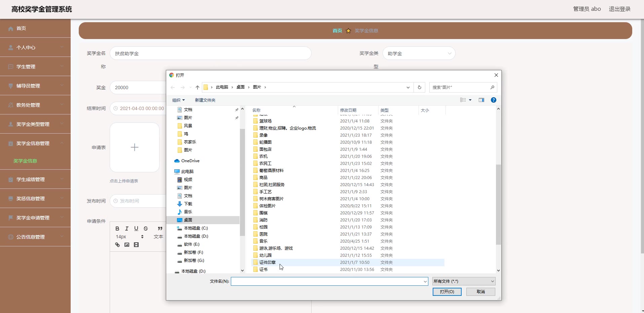Click the change view icon in the dialog
The image size is (644, 313).
pos(463,100)
